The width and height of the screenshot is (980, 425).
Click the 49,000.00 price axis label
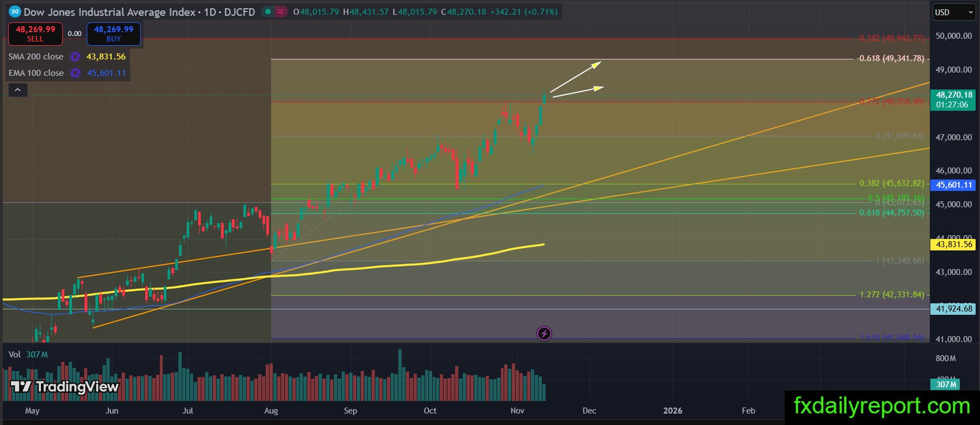click(954, 70)
